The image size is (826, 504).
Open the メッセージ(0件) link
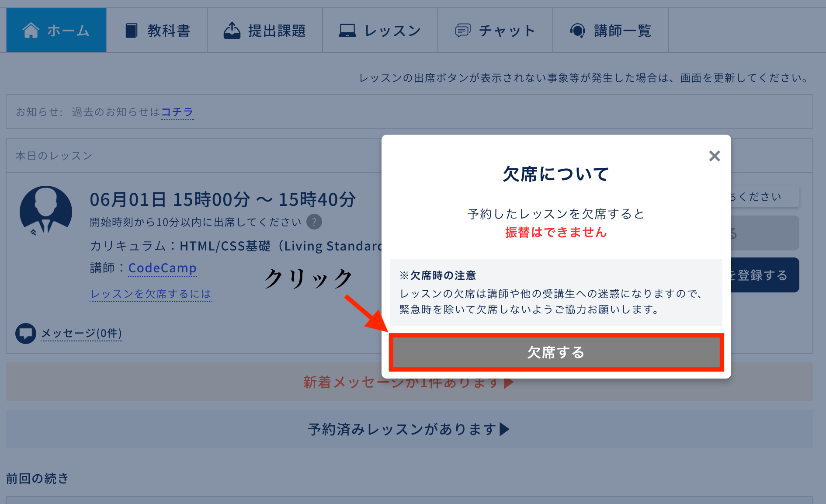[82, 334]
